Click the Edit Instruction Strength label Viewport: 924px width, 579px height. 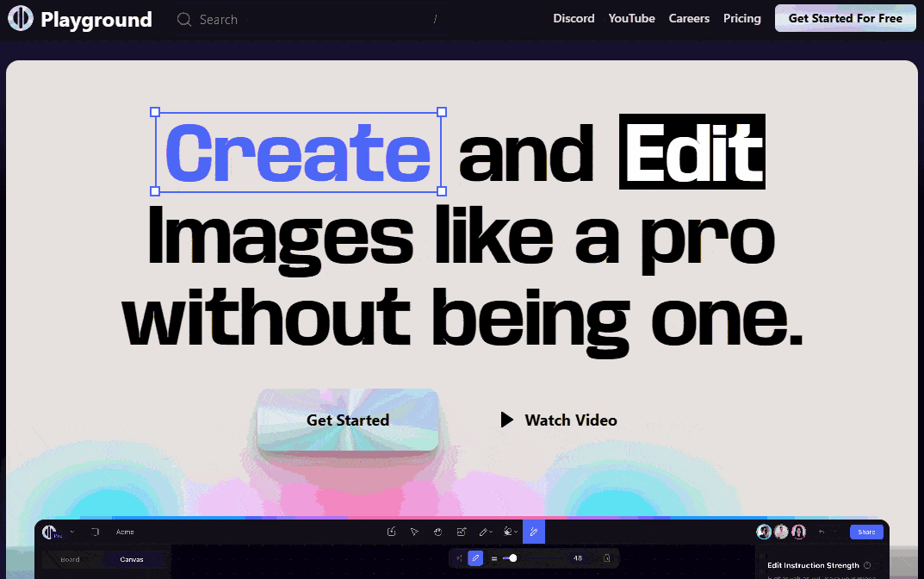click(x=813, y=565)
